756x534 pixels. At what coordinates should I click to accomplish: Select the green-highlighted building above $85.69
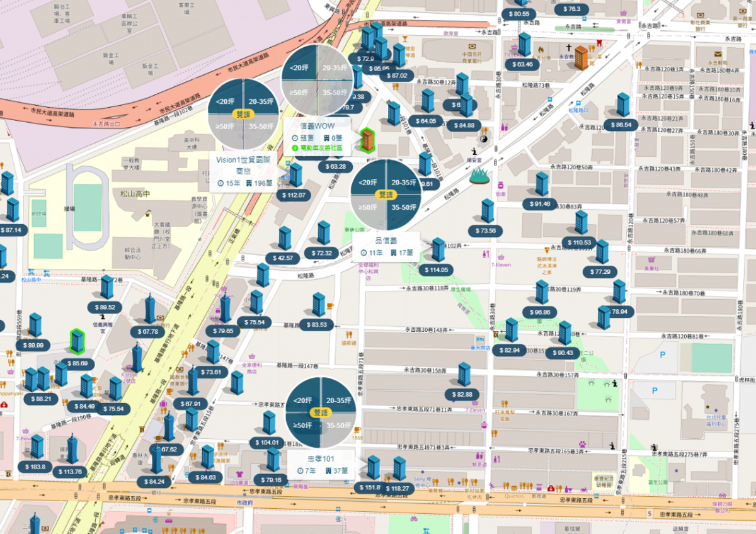click(x=77, y=341)
